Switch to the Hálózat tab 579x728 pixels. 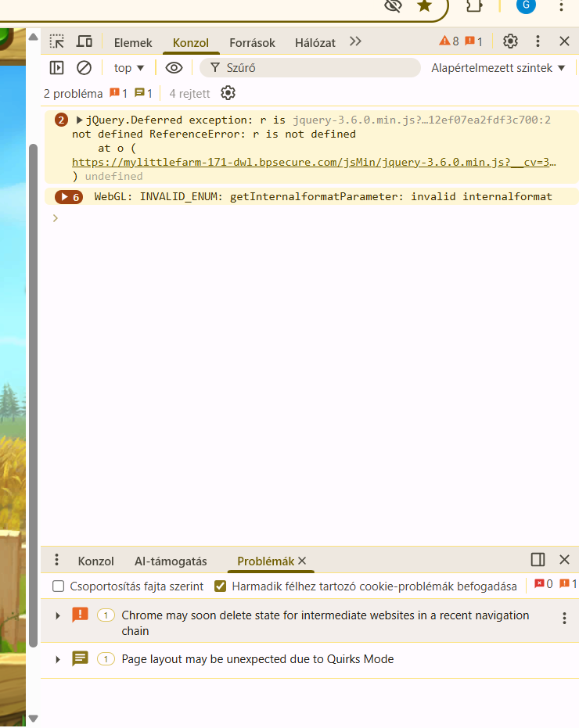(x=315, y=43)
